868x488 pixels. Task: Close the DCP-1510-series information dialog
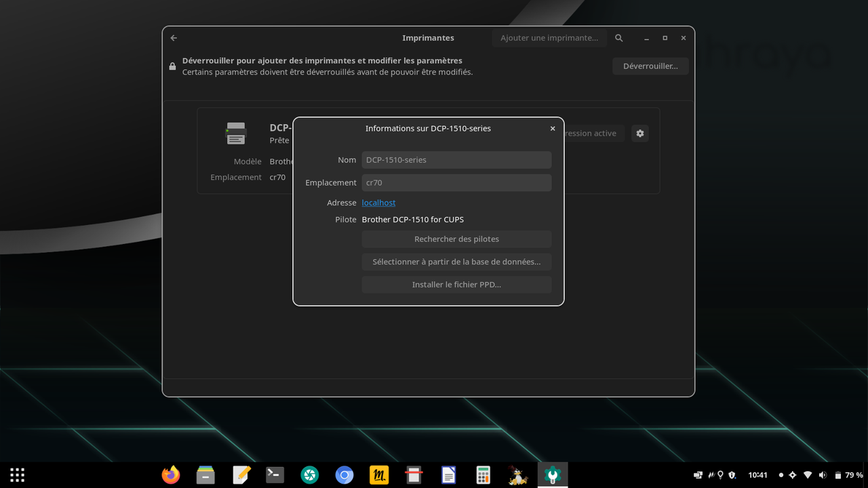(553, 129)
